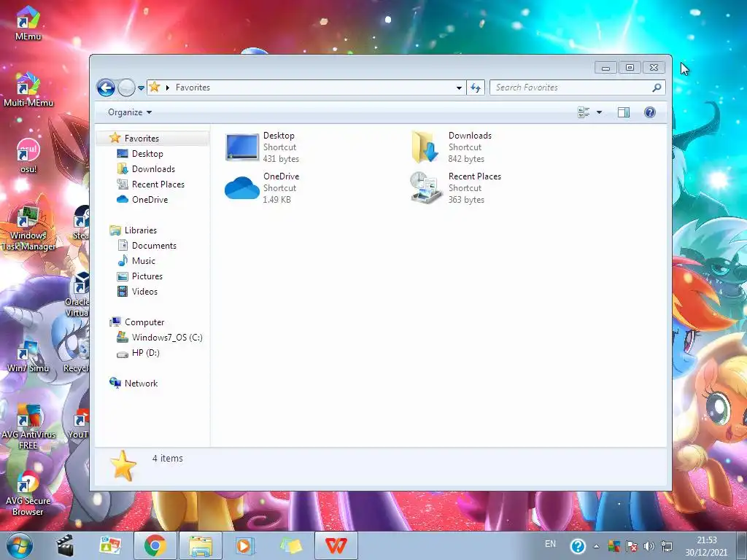This screenshot has height=560, width=747.
Task: Open the Windows Start button
Action: coord(20,545)
